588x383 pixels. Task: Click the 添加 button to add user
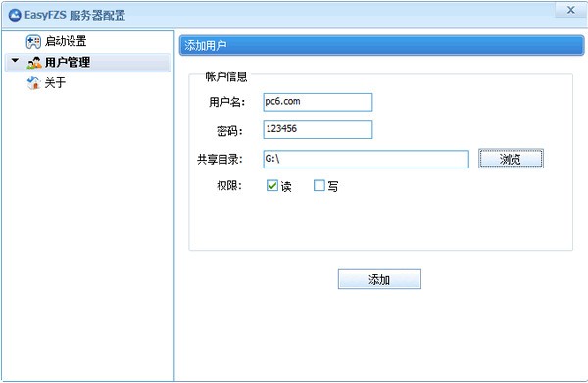[379, 279]
